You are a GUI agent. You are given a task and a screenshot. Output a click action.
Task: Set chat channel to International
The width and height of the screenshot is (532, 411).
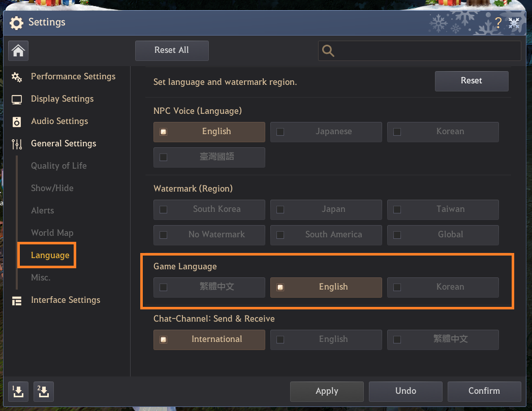[x=209, y=339]
